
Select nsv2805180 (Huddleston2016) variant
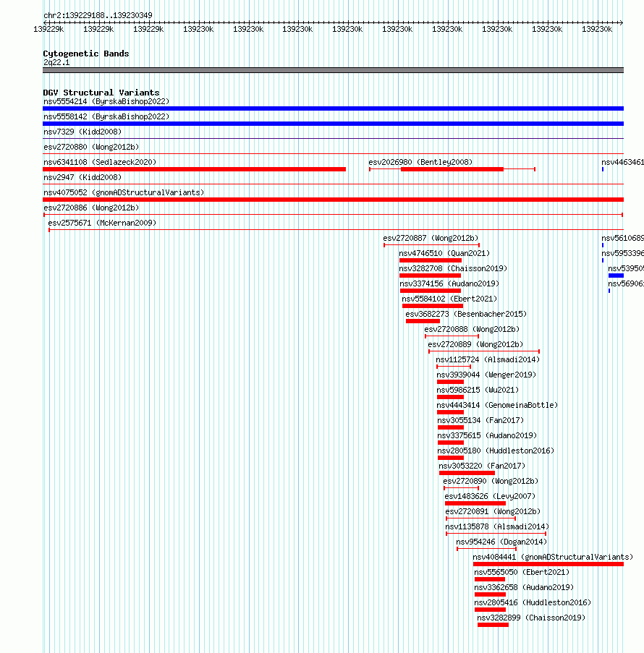tap(496, 451)
